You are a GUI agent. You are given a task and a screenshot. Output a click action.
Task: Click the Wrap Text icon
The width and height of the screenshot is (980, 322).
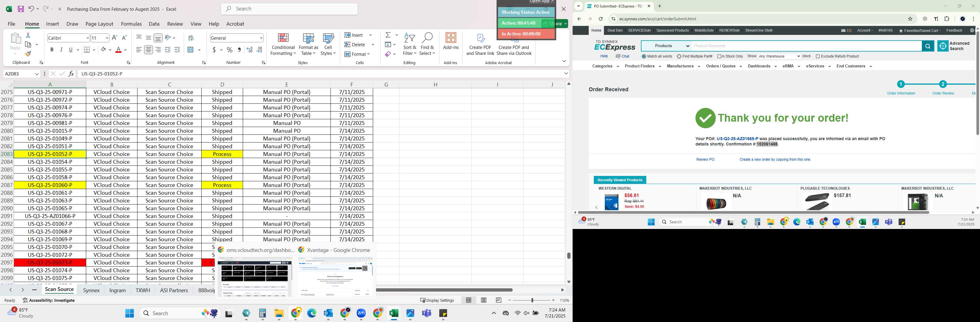pos(191,38)
